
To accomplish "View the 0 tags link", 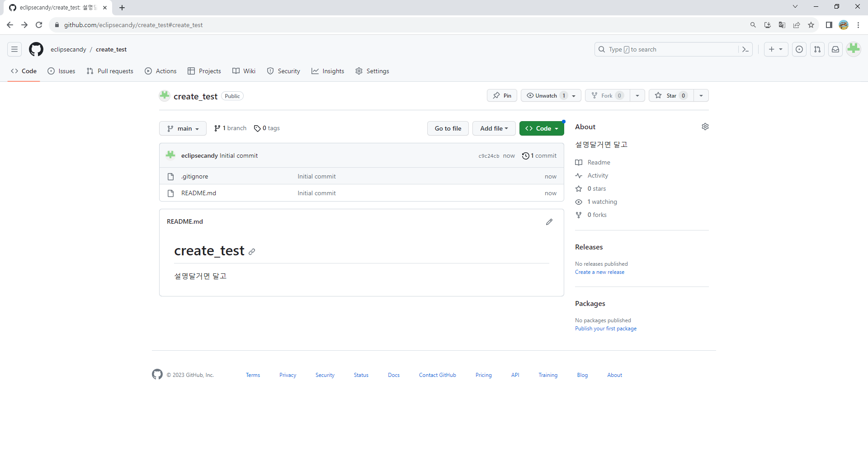I will pos(267,128).
